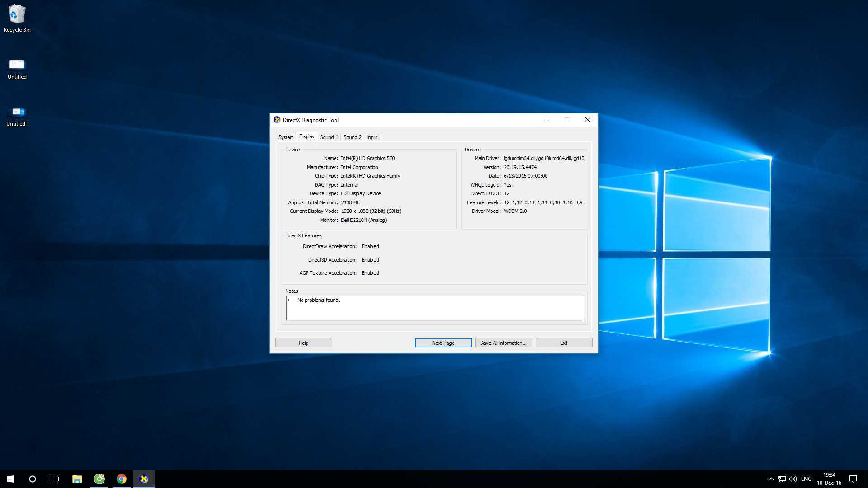Open the Windows Start menu
This screenshot has height=488, width=868.
11,479
